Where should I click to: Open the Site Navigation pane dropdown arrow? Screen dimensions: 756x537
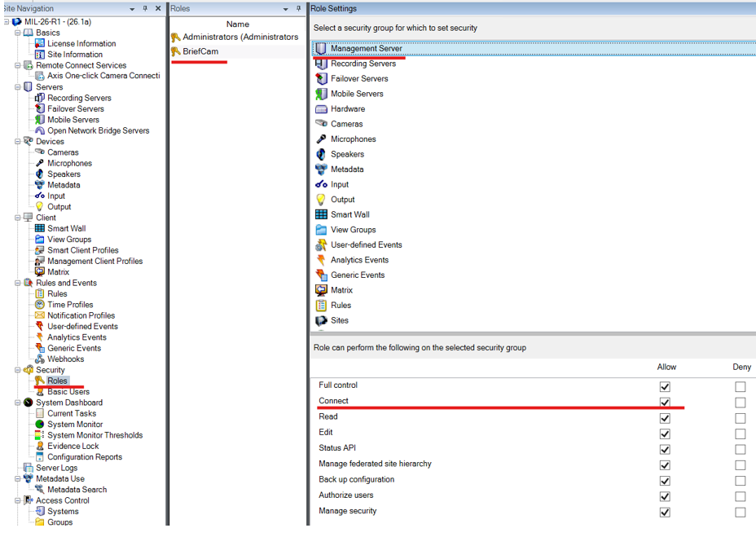132,9
